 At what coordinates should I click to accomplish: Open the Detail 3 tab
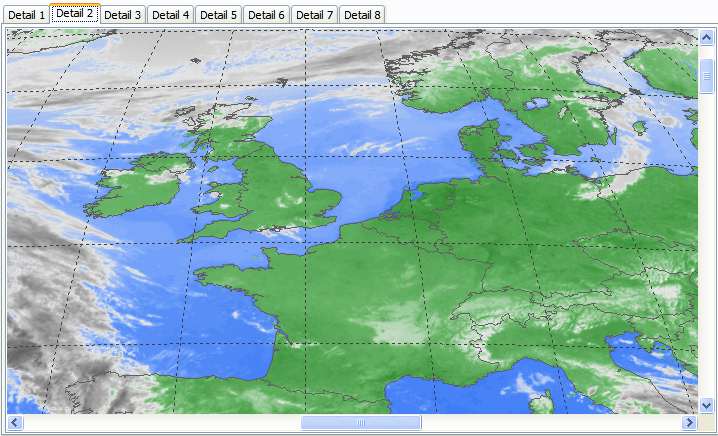[122, 15]
